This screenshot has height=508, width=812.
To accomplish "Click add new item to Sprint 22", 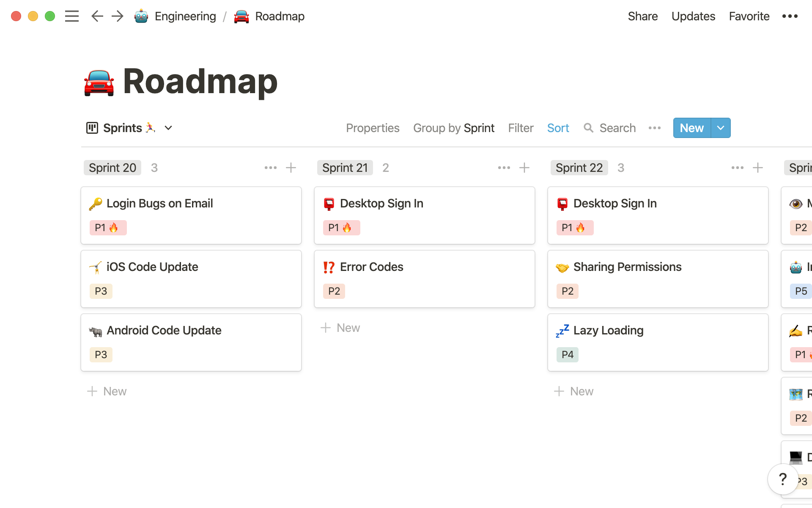I will [x=758, y=168].
